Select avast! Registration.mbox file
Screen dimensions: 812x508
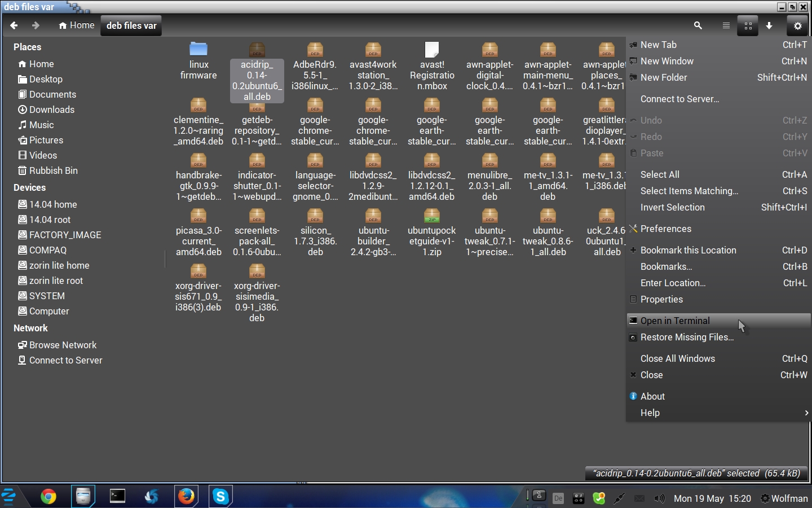(431, 65)
